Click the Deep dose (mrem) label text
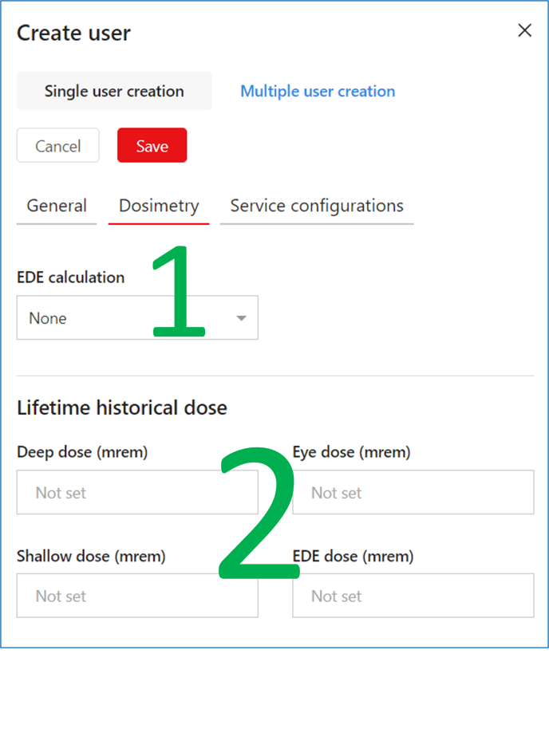549x756 pixels. click(x=82, y=452)
